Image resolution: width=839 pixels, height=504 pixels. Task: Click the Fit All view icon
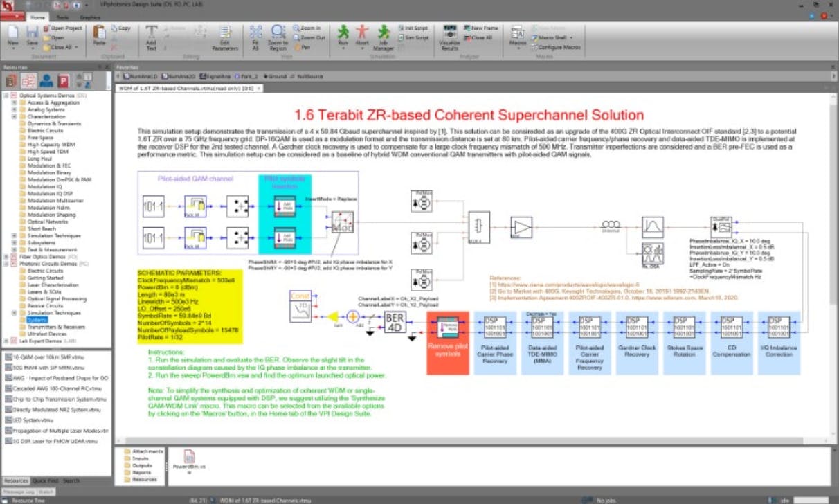(x=255, y=36)
